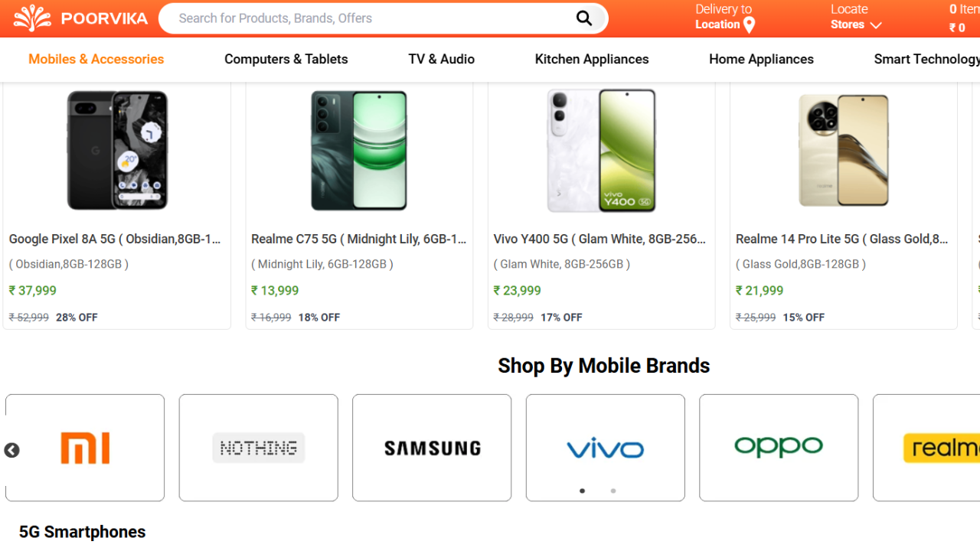Open the Mi brand logo

point(85,448)
